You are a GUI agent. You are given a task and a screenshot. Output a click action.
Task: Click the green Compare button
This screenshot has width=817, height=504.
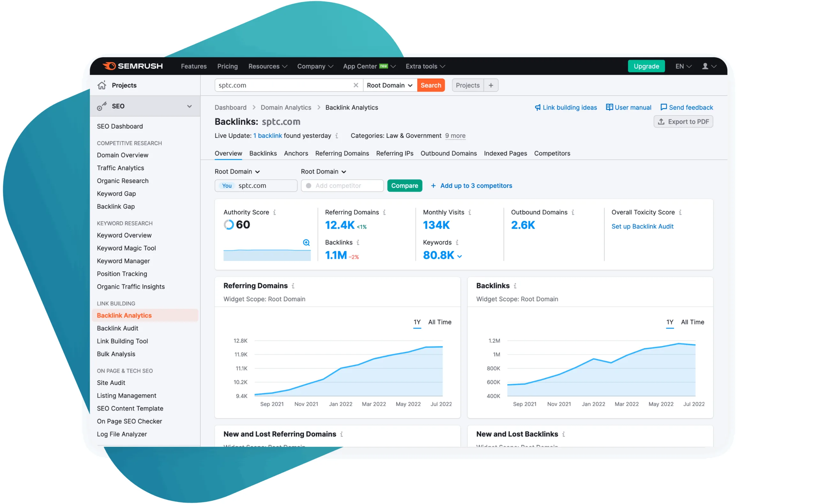click(x=404, y=186)
